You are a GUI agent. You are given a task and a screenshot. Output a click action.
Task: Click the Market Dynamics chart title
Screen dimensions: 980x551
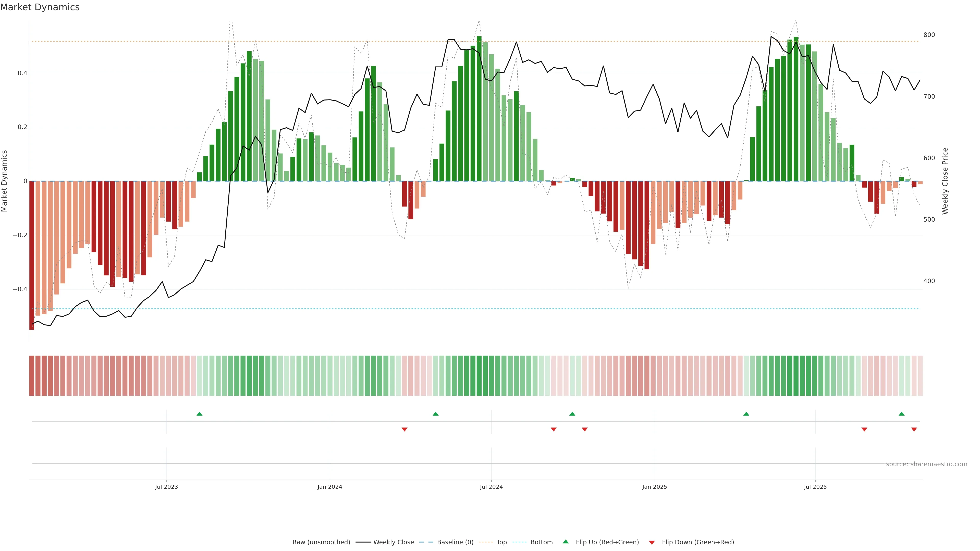tap(40, 7)
